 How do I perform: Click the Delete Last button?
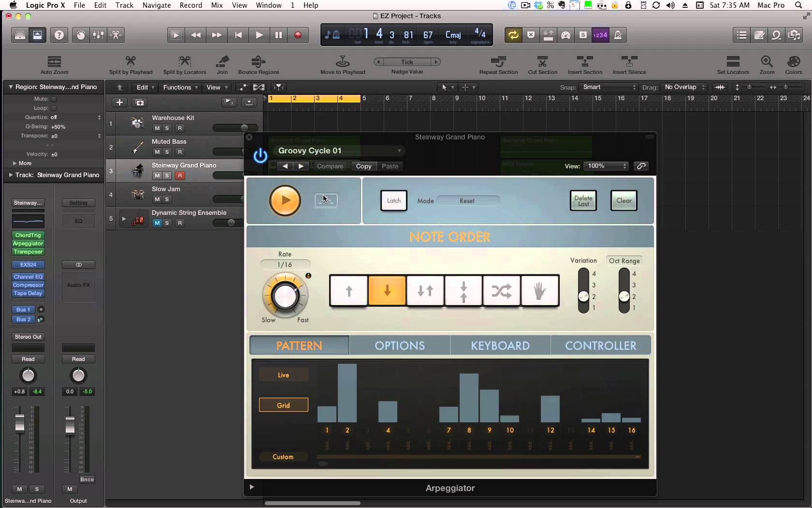[583, 200]
